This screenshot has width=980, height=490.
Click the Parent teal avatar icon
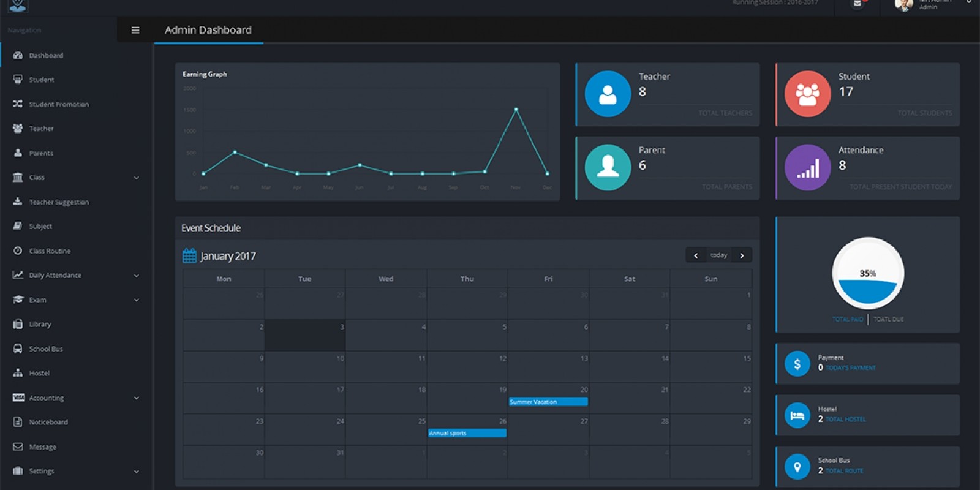(608, 167)
